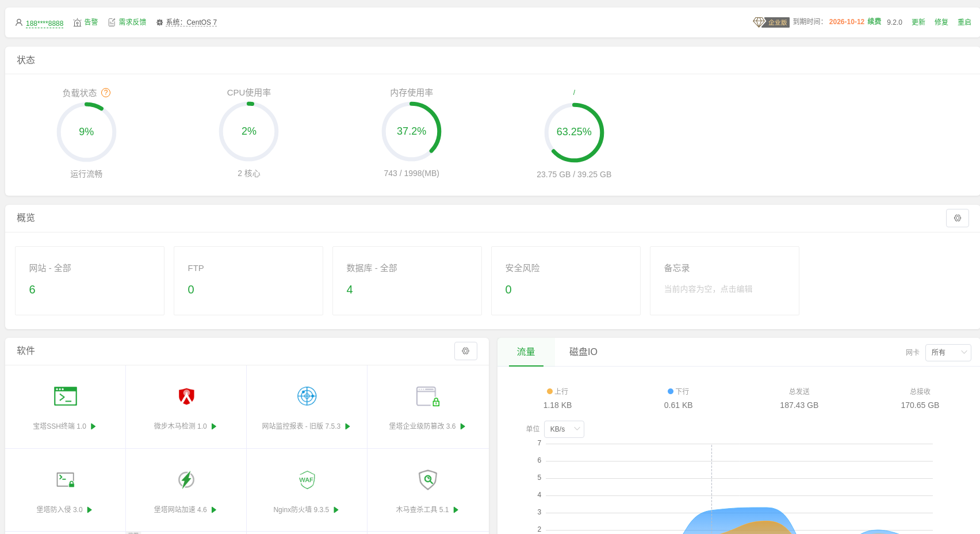Viewport: 980px width, 534px height.
Task: Click the play arrow next to 堡塔企业级防篡改 3.6
Action: pyautogui.click(x=462, y=426)
